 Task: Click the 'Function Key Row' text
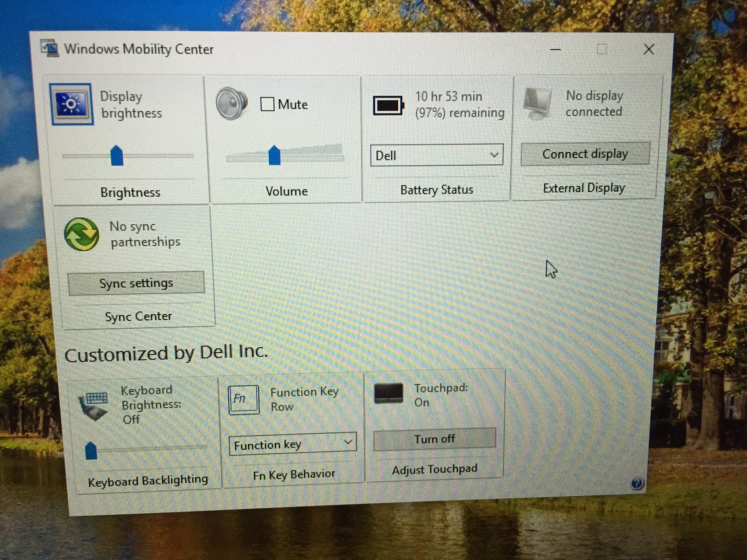coord(304,399)
